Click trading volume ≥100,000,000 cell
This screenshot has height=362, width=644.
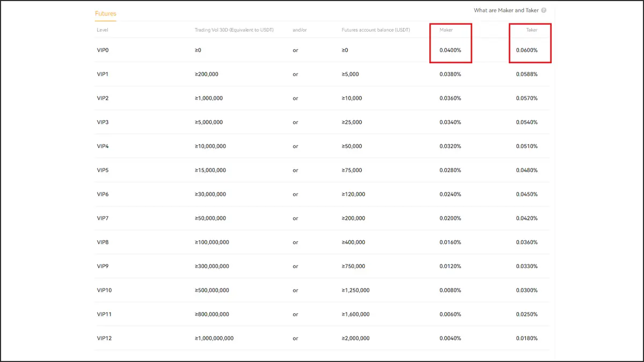pyautogui.click(x=212, y=242)
